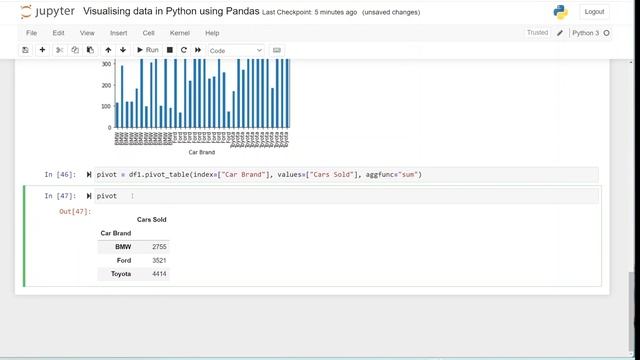The height and width of the screenshot is (360, 640).
Task: Click the run-cell icon beside In [46]
Action: coord(89,175)
